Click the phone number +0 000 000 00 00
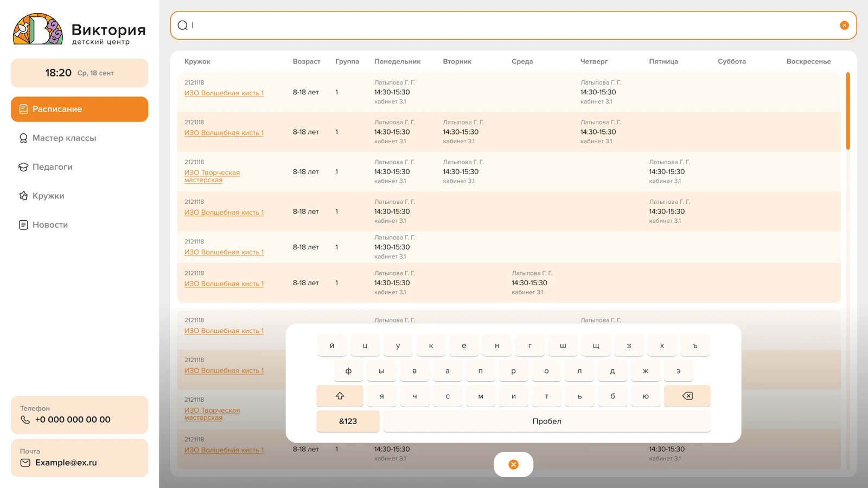868x488 pixels. pyautogui.click(x=73, y=420)
